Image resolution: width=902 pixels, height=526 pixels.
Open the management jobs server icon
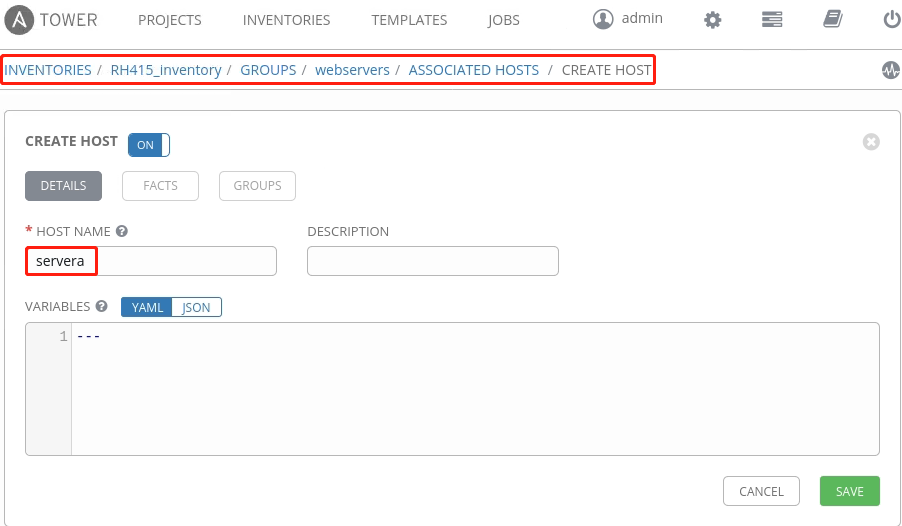[771, 19]
